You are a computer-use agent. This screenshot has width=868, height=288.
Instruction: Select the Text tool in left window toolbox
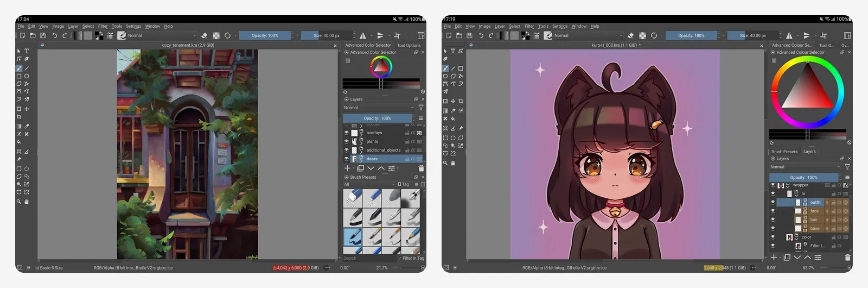click(x=27, y=51)
